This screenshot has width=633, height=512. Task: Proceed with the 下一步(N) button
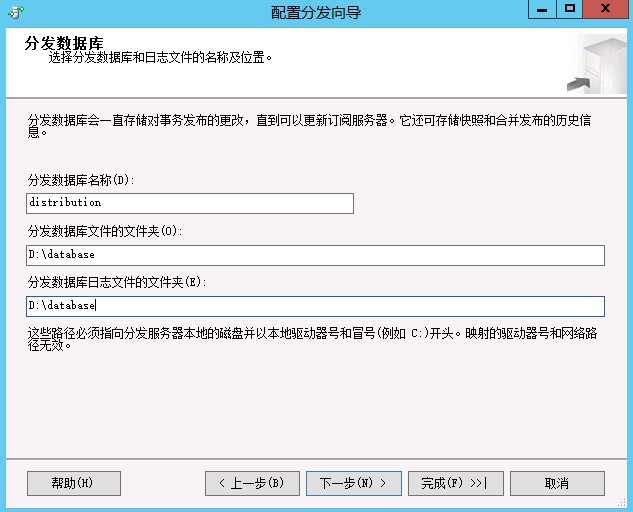click(x=353, y=483)
